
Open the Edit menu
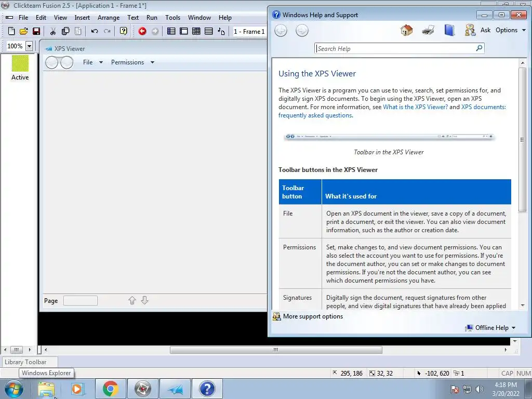click(x=41, y=18)
